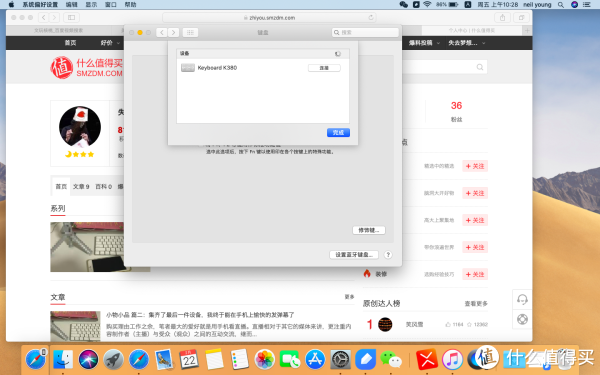The image size is (600, 375).
Task: Expand the 失去梦想... user dropdown
Action: 466,43
